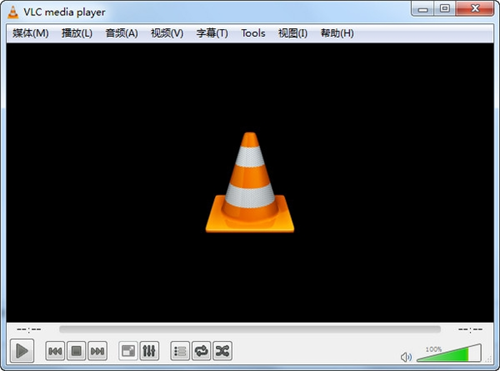This screenshot has width=500, height=371.
Task: Expand the 音频(A) audio menu
Action: pyautogui.click(x=122, y=33)
